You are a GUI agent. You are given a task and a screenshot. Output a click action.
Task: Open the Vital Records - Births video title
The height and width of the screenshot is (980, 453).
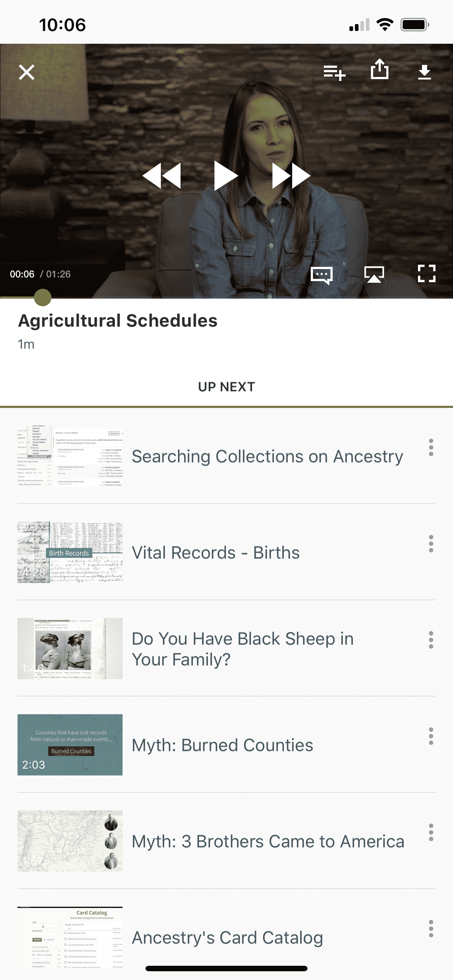pyautogui.click(x=216, y=552)
